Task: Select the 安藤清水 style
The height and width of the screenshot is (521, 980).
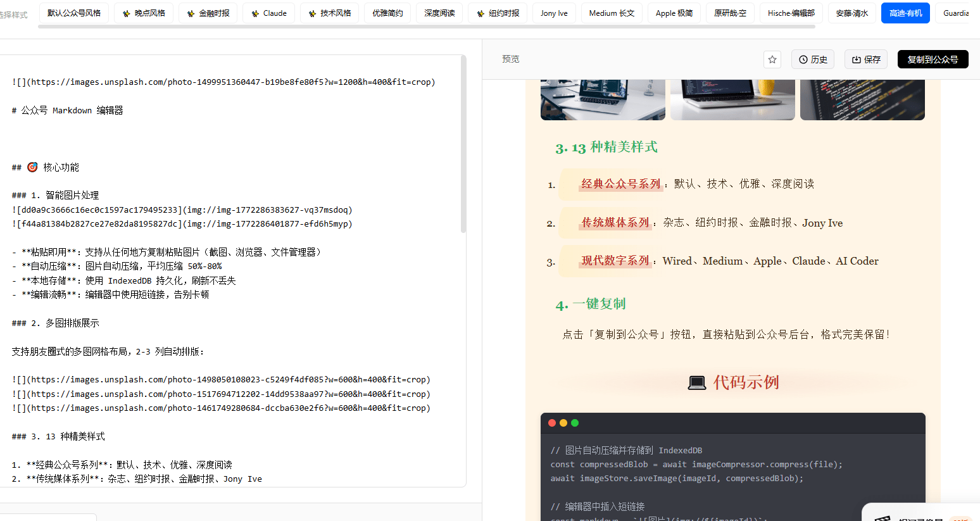Action: (x=851, y=12)
